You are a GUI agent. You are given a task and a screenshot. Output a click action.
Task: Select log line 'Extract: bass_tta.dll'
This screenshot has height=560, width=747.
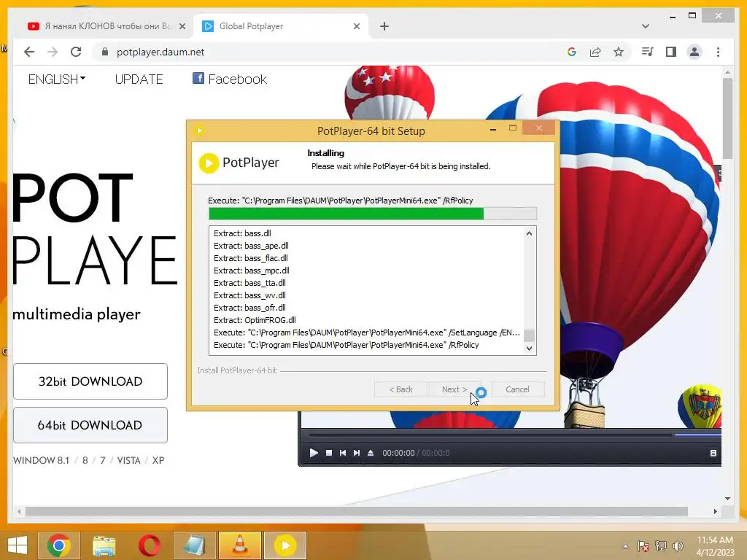(249, 283)
